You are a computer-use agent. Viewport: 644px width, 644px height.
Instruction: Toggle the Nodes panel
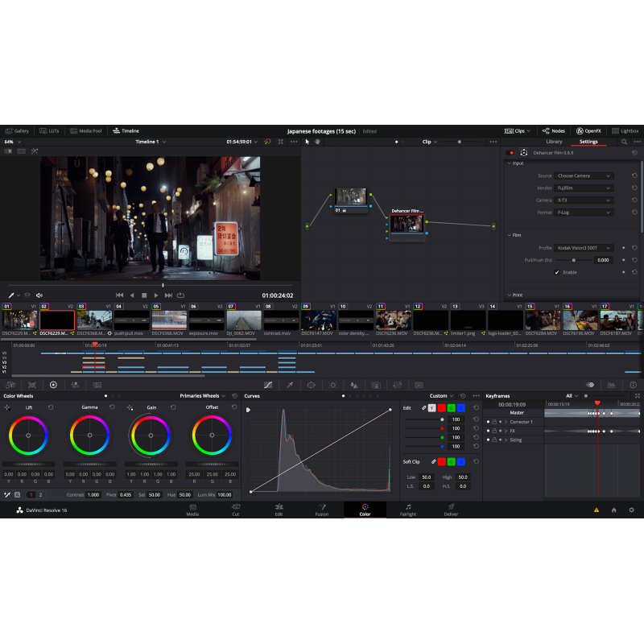[554, 130]
